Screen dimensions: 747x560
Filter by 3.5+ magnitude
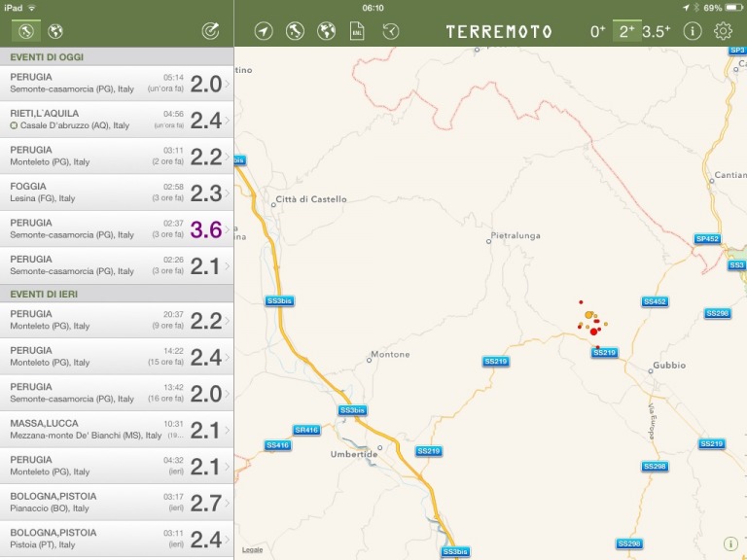coord(657,31)
